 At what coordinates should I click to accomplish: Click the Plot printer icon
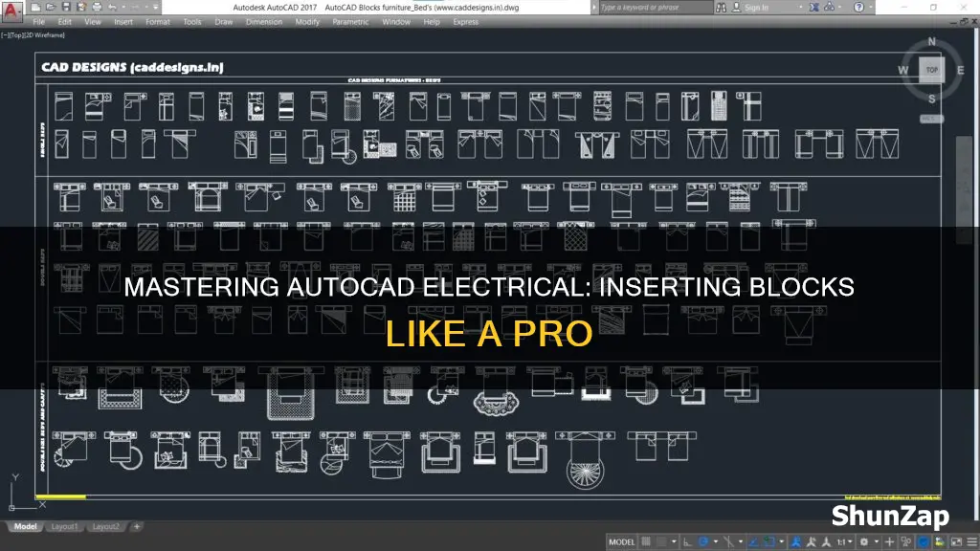97,8
